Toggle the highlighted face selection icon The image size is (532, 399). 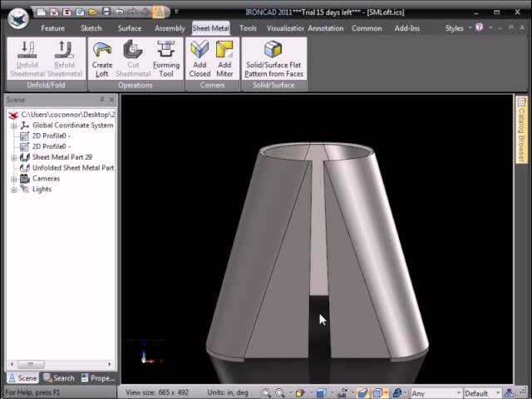[x=362, y=393]
